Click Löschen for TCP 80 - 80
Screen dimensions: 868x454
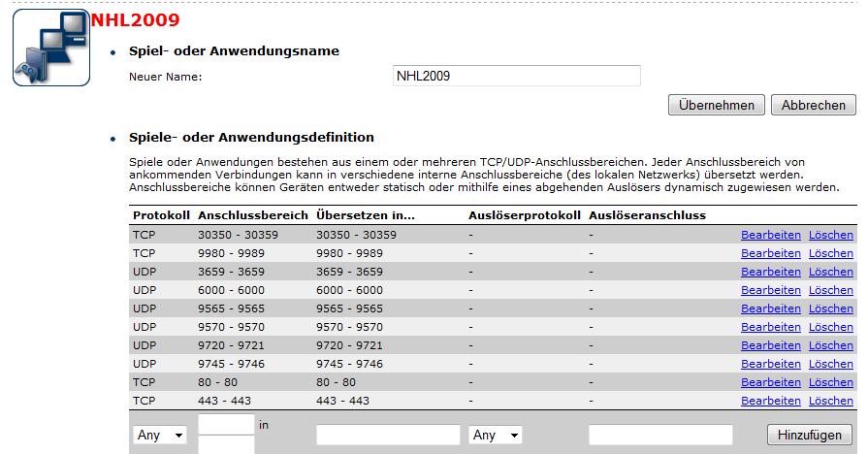pyautogui.click(x=831, y=382)
